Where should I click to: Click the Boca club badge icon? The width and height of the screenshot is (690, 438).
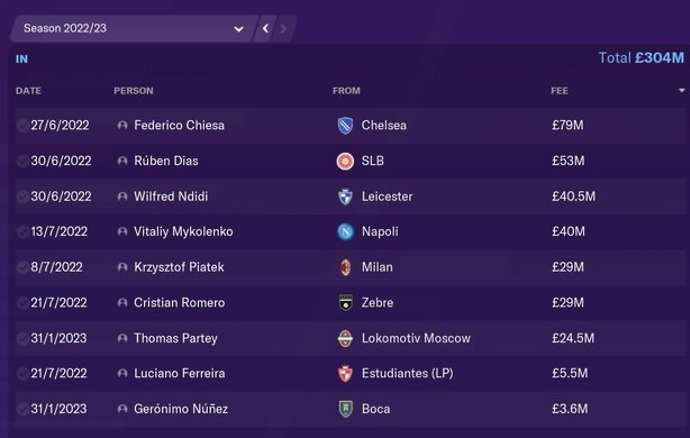(345, 409)
